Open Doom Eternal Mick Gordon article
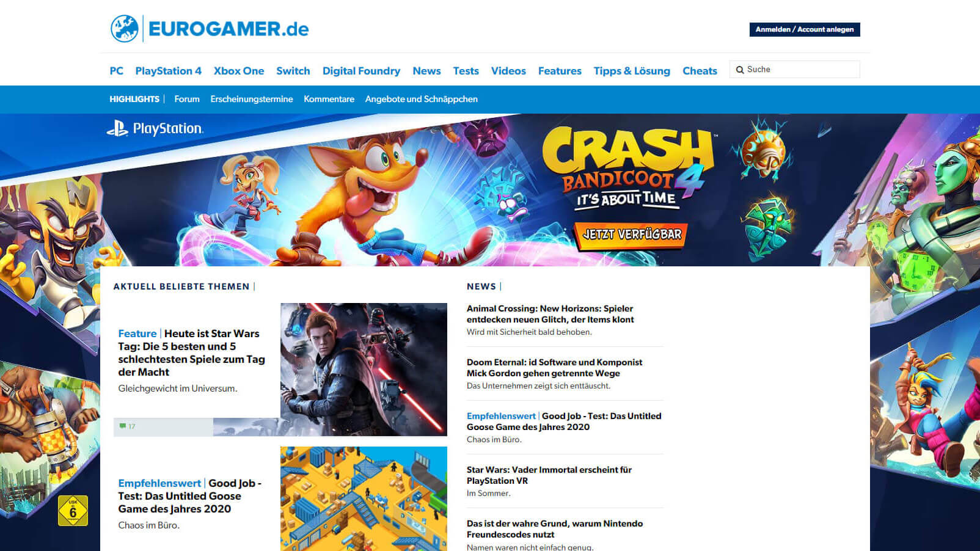980x551 pixels. click(554, 368)
